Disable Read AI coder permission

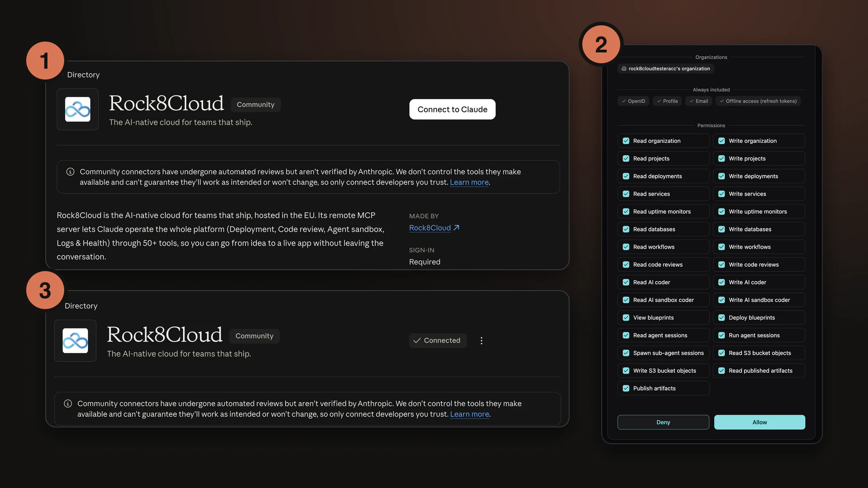(x=626, y=282)
